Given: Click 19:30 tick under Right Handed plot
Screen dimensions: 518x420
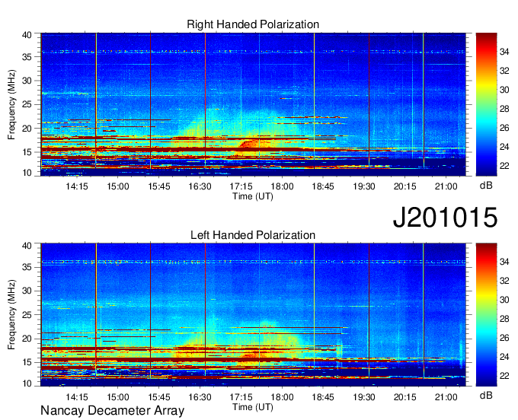Looking at the screenshot, I should (x=364, y=186).
